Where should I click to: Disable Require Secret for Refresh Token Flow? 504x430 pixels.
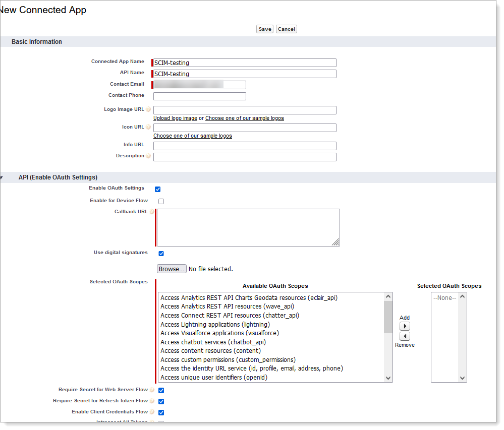click(x=161, y=401)
